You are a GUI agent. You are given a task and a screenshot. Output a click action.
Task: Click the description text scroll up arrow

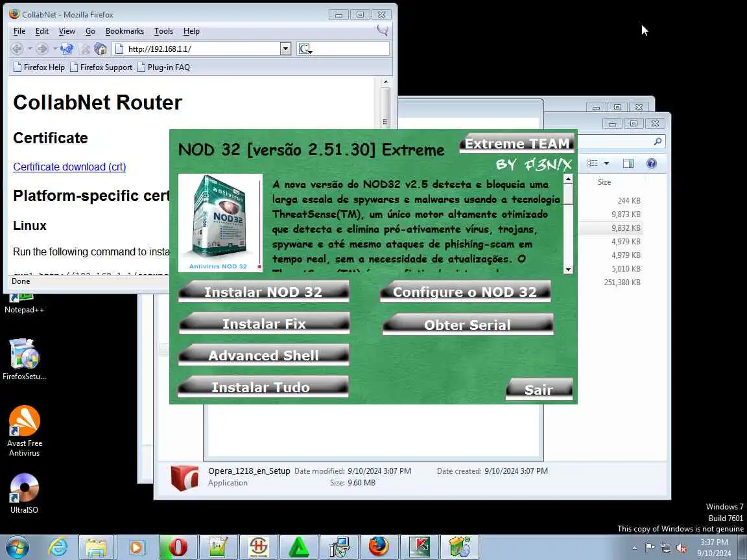coord(567,179)
